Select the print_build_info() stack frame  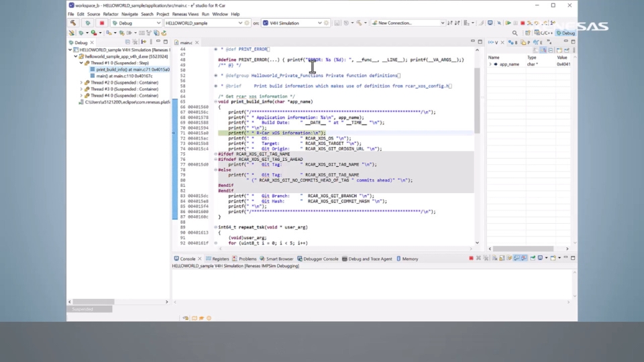point(129,69)
